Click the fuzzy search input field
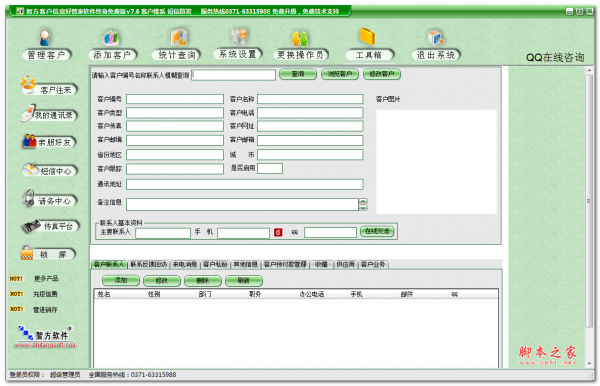Viewport: 600px width, 386px height. 233,75
